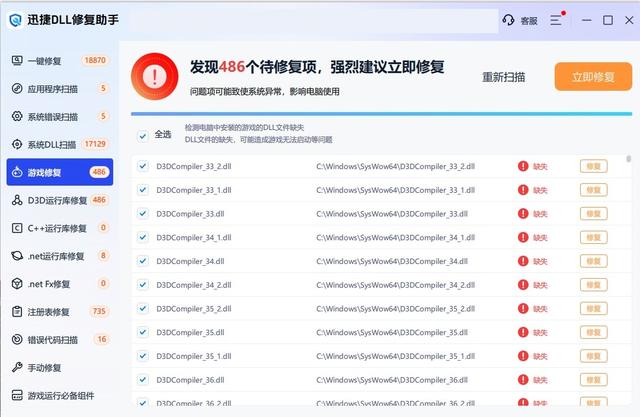Click 修复 button for D3DCompiler_34_1.dll
640x417 pixels.
click(593, 237)
